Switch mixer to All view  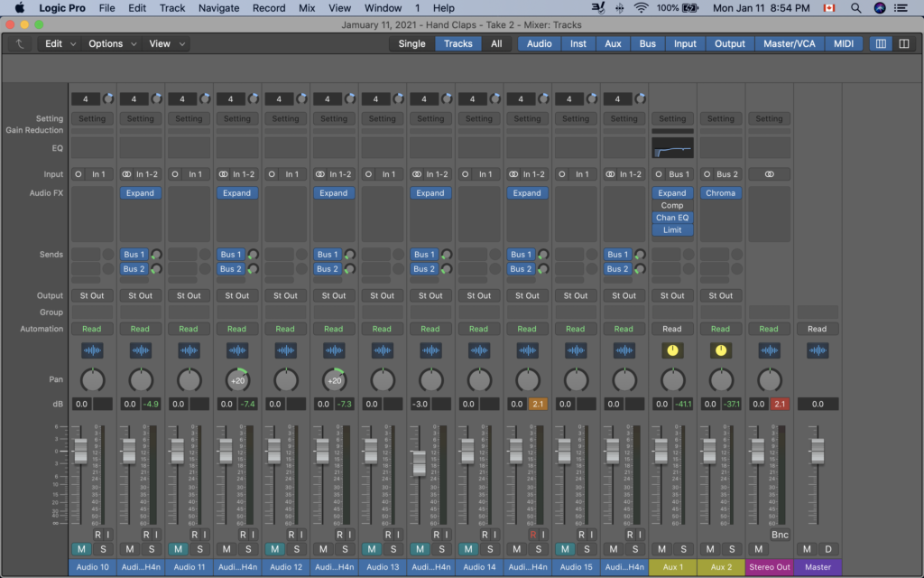(496, 43)
